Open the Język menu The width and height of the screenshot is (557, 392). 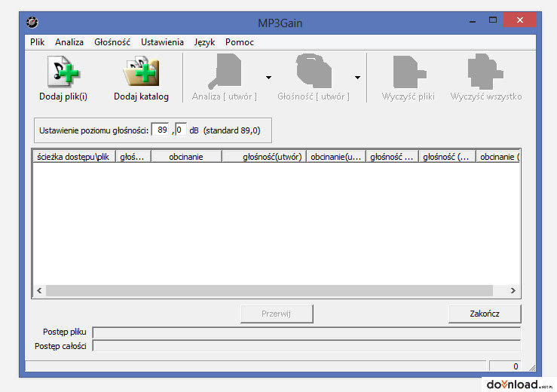click(204, 42)
